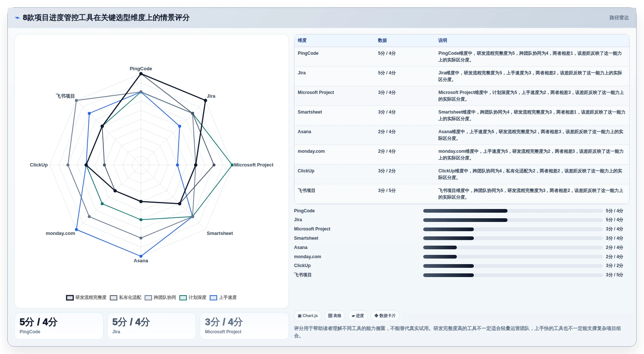This screenshot has height=354, width=644.
Task: Click the 表格 tag chip
Action: pyautogui.click(x=335, y=316)
